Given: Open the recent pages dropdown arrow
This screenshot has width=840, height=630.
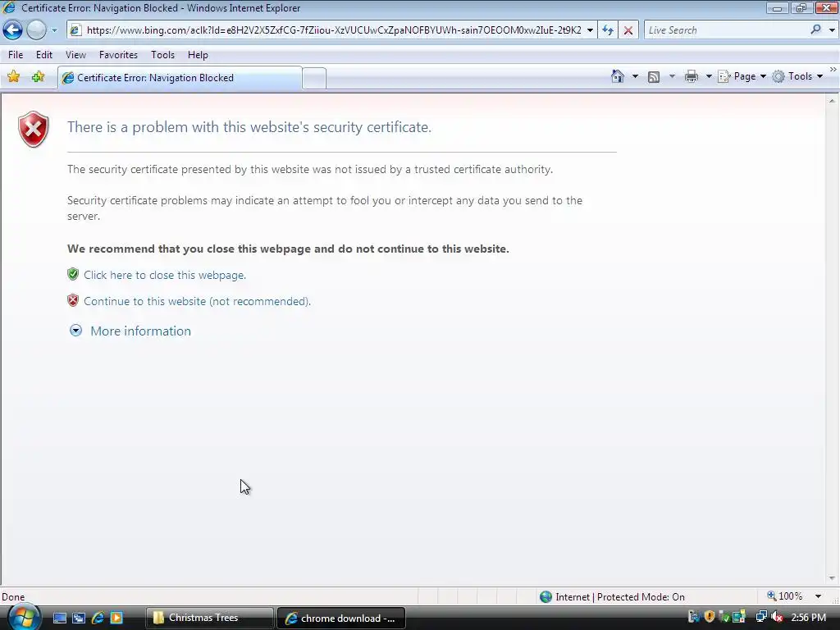Looking at the screenshot, I should (54, 30).
